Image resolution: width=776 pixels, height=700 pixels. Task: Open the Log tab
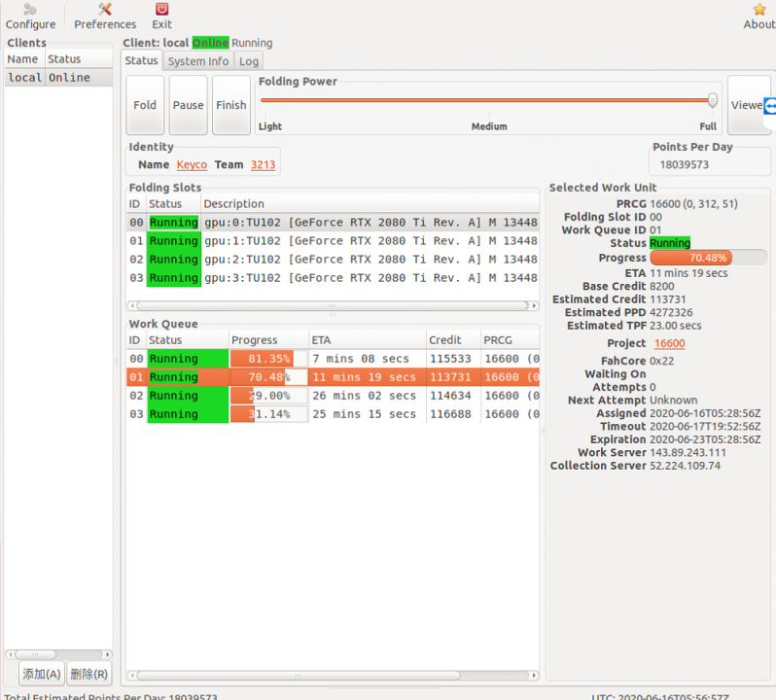click(249, 61)
